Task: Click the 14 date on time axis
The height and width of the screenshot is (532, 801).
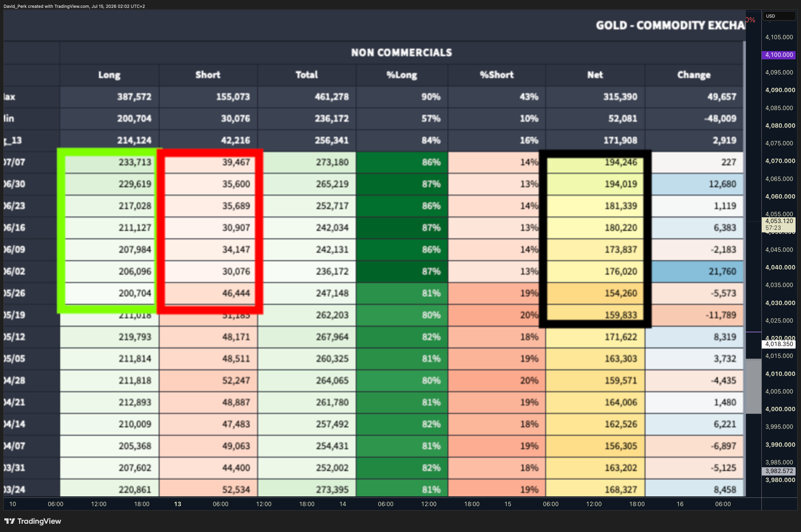Action: point(343,504)
